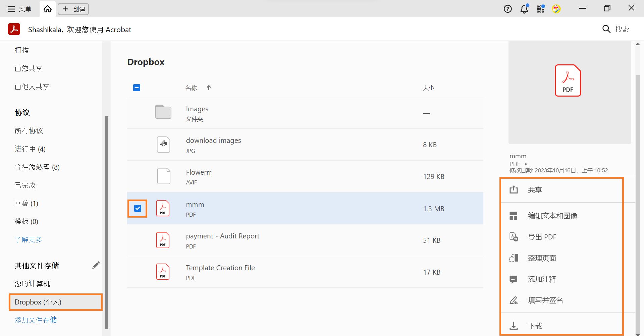
Task: Edit other file storage with pencil icon
Action: (x=96, y=265)
